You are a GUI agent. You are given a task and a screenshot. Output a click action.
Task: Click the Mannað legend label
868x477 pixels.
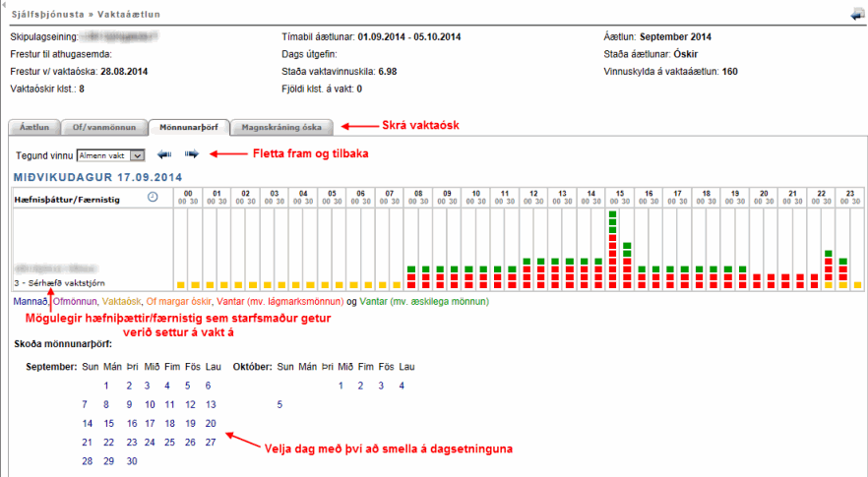pos(31,302)
